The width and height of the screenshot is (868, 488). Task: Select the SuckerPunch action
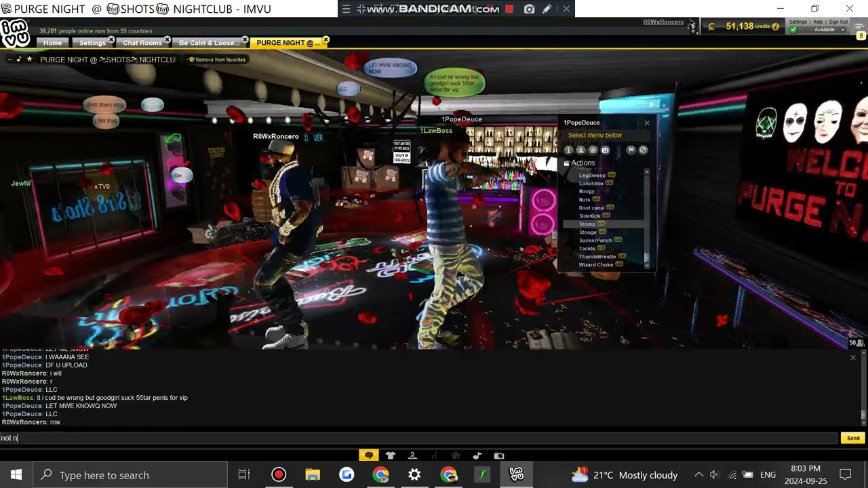pyautogui.click(x=595, y=241)
